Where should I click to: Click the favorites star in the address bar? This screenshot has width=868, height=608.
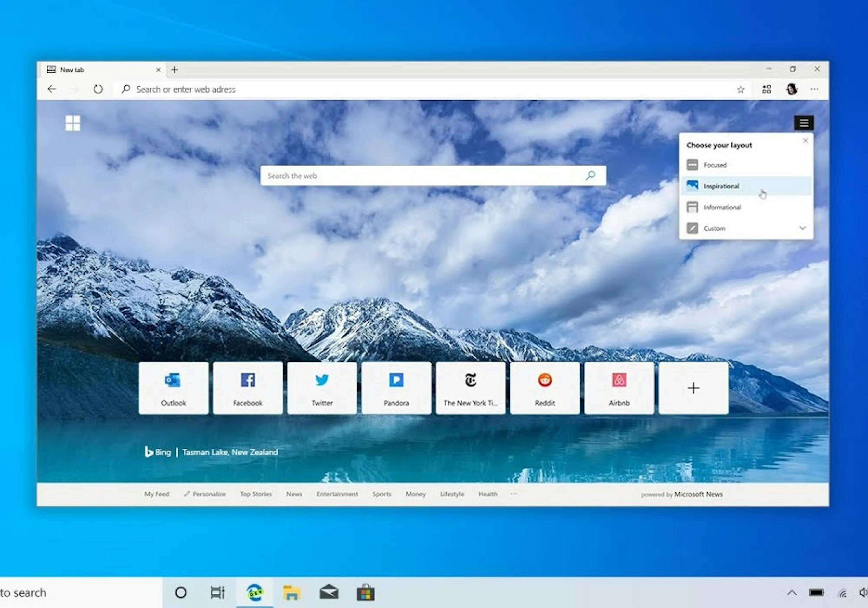(741, 89)
